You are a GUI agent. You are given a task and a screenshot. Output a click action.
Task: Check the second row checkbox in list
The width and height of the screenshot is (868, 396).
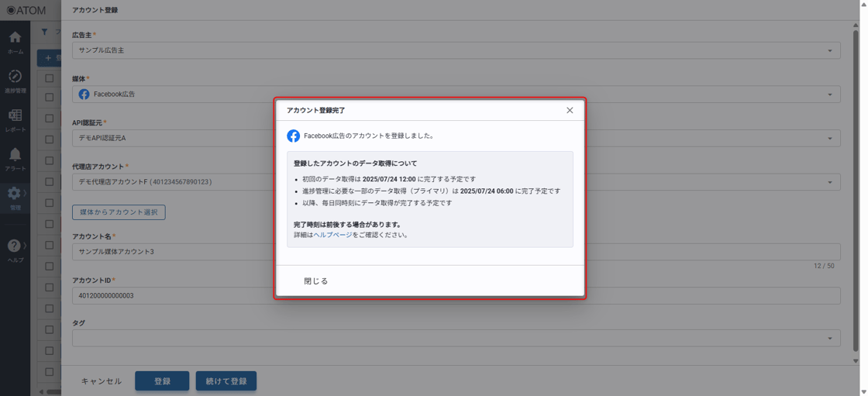(x=50, y=119)
